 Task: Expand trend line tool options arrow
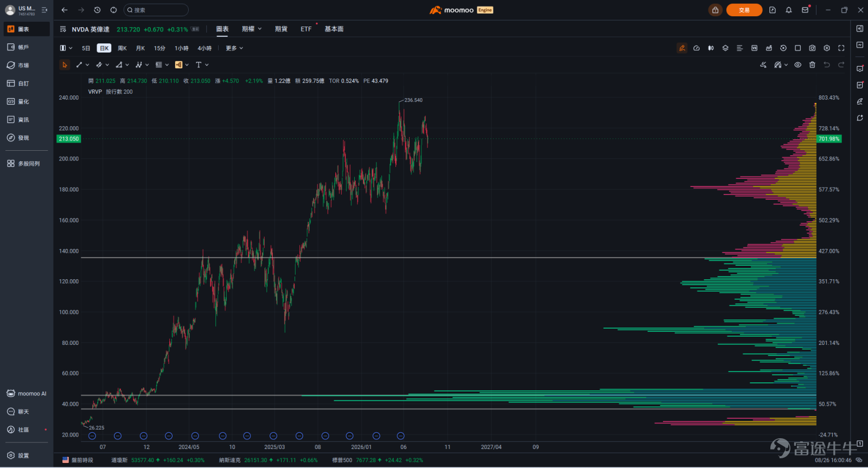(x=87, y=65)
